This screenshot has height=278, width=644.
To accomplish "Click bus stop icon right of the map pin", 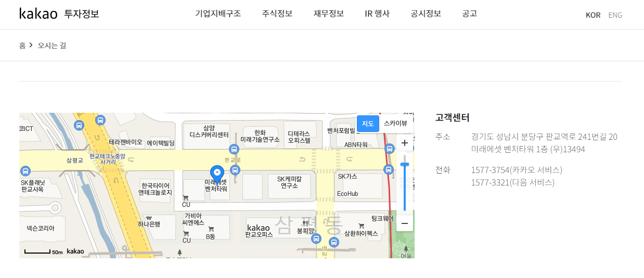I will 235,170.
